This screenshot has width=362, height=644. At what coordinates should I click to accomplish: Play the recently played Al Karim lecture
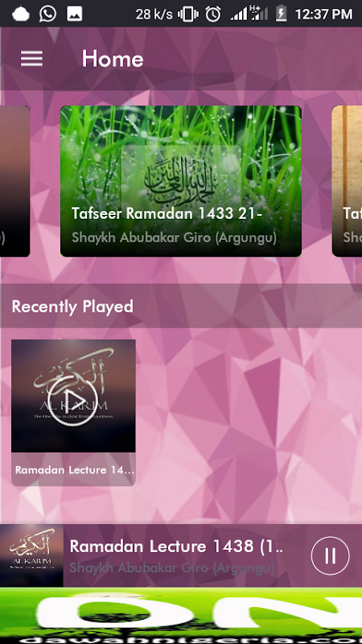(73, 401)
